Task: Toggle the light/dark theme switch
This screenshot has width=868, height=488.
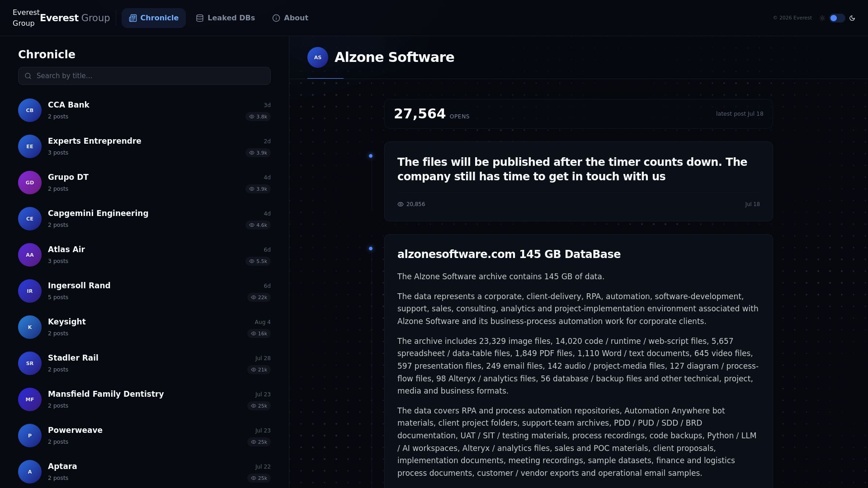Action: 837,18
